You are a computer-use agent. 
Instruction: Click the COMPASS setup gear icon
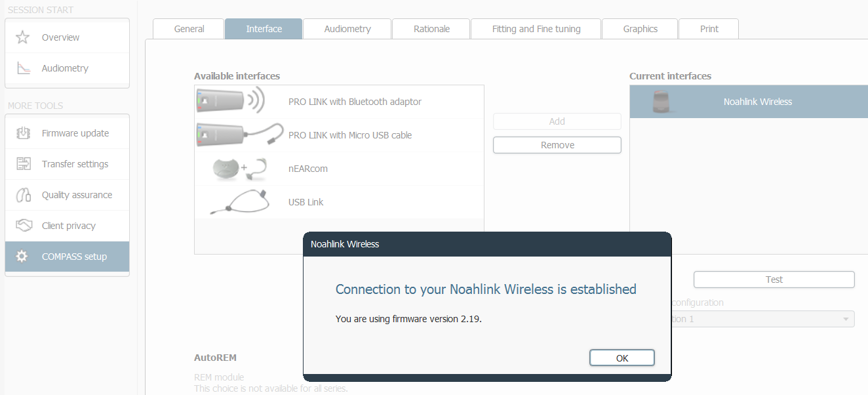tap(22, 257)
